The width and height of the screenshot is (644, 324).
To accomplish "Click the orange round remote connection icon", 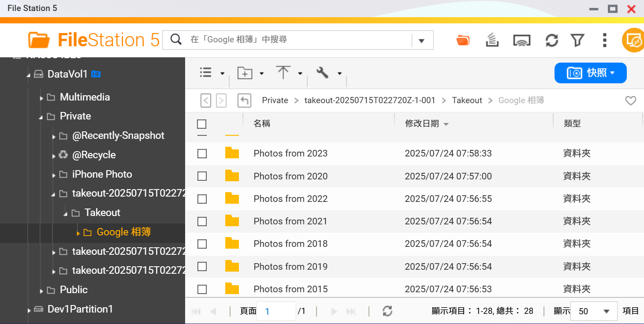I will (x=634, y=41).
